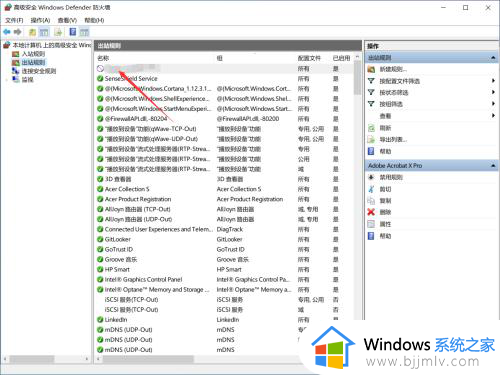Click the 导出列表... action link
Screen dimensions: 500x375
(393, 139)
